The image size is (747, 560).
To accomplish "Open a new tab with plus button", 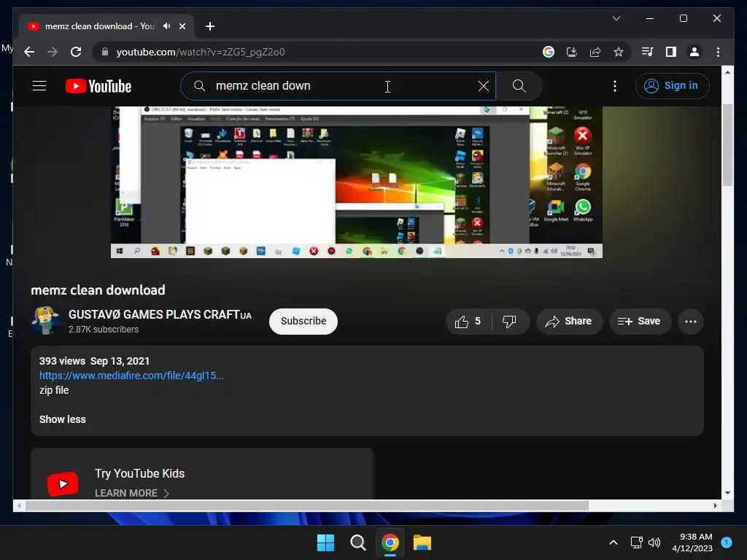I will 209,26.
